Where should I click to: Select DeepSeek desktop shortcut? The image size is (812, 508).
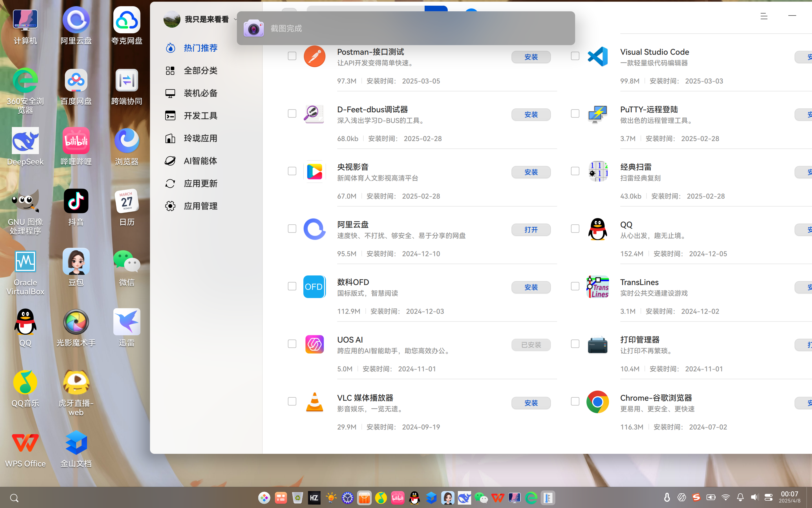click(x=25, y=146)
